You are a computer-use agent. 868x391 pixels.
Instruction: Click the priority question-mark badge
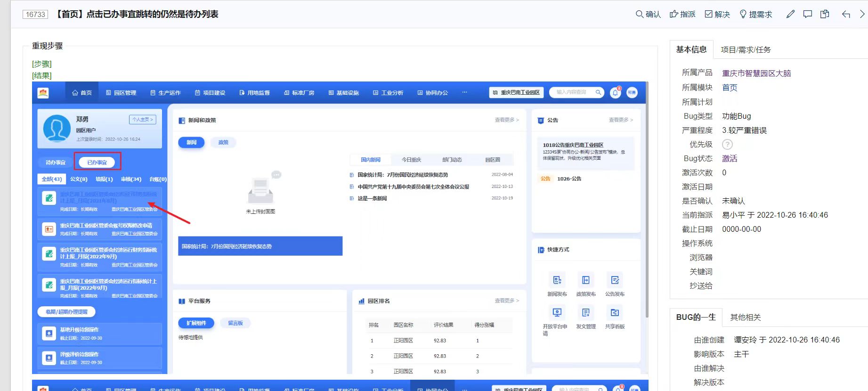click(x=728, y=145)
